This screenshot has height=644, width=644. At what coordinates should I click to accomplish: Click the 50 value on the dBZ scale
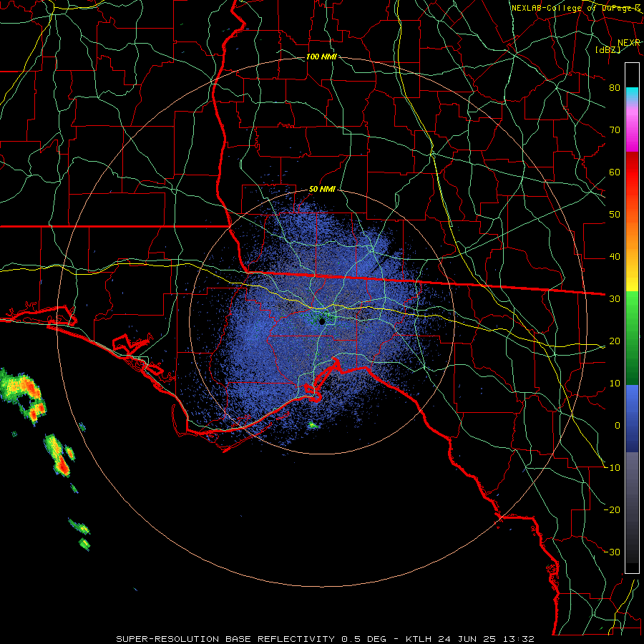coord(615,215)
